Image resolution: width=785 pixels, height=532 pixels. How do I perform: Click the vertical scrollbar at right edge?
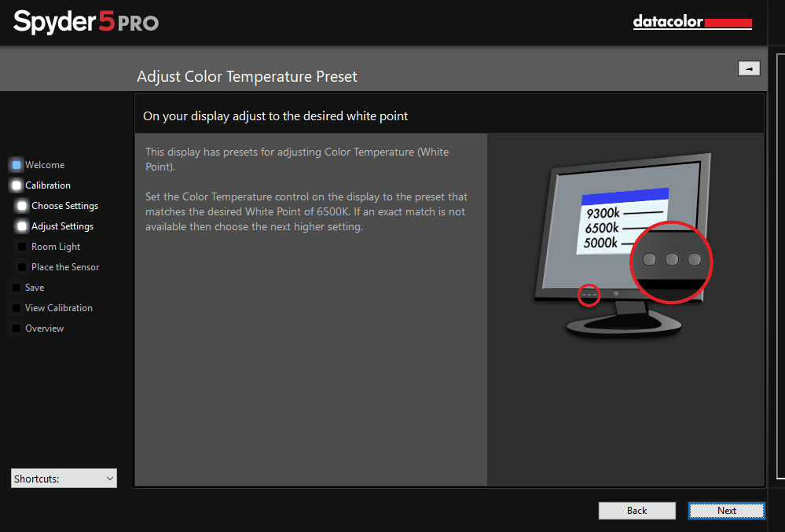click(780, 266)
